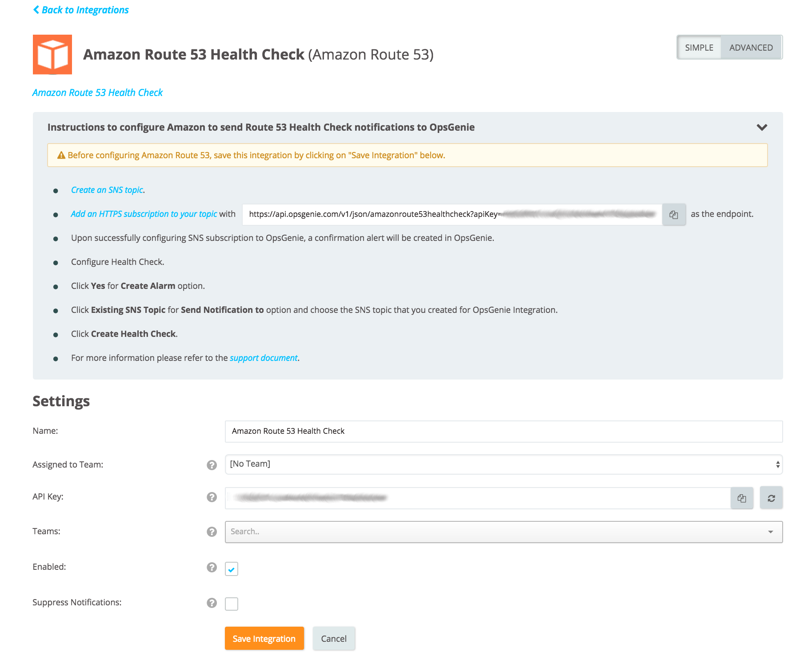Open the Assigned to Team dropdown
This screenshot has height=672, width=808.
(x=504, y=464)
